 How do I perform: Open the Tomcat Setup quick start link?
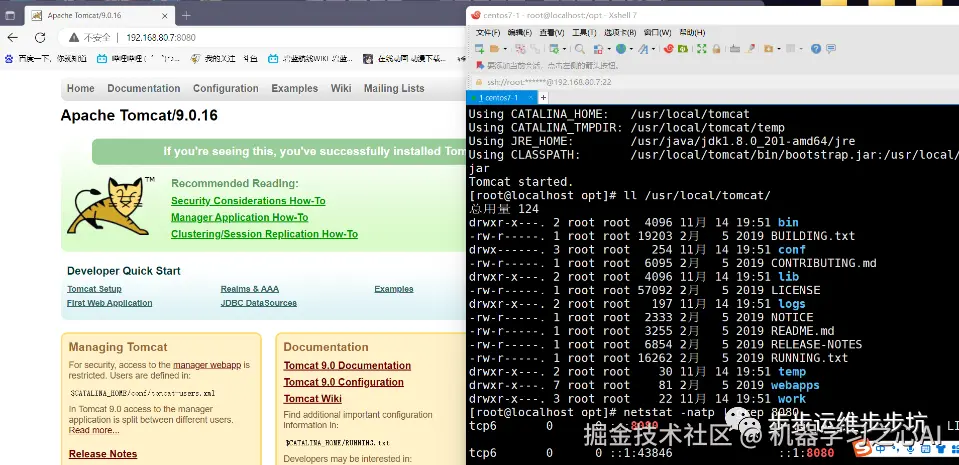(94, 289)
